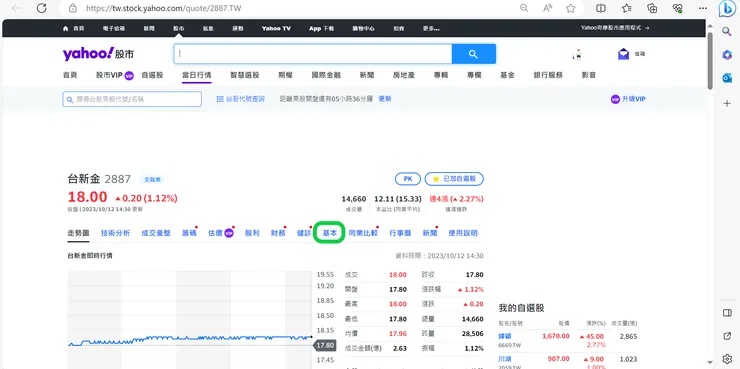Expand the 更多... menu in the black top bar
This screenshot has height=369, width=740.
[431, 28]
